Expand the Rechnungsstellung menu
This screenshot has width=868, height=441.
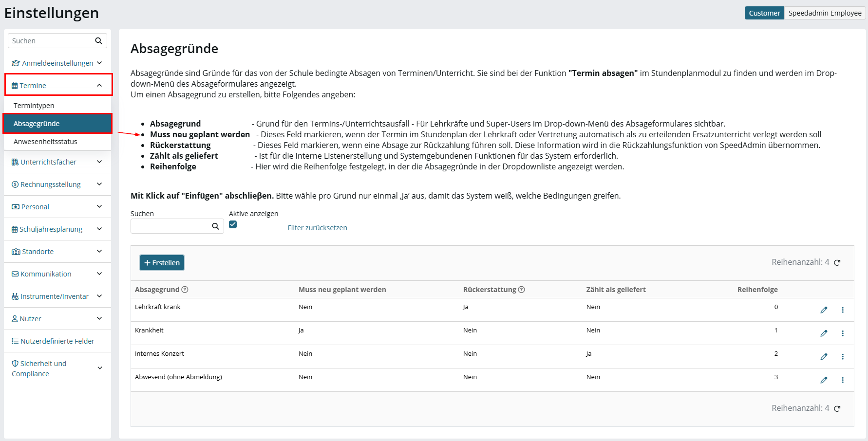coord(57,184)
